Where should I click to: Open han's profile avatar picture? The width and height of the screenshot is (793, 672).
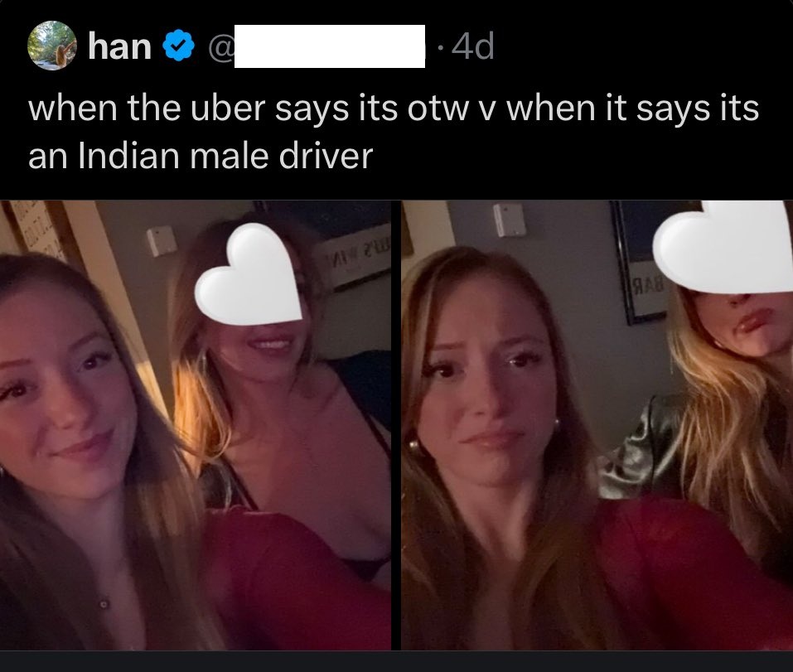click(x=52, y=46)
